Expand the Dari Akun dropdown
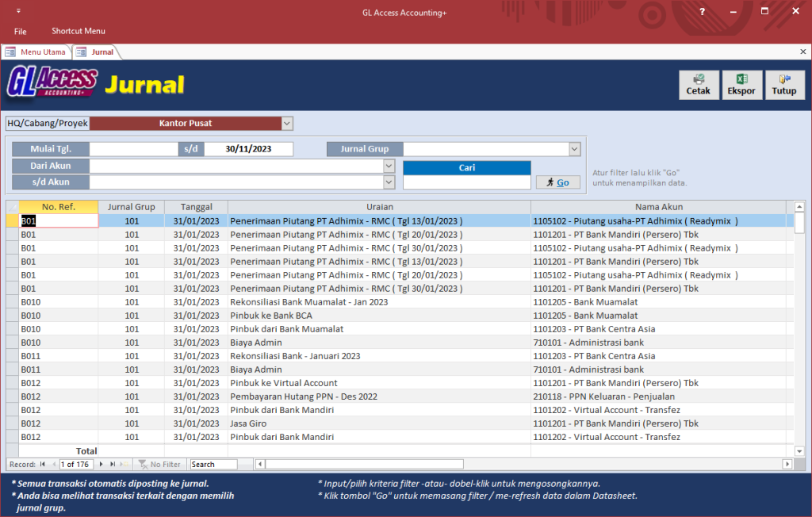The image size is (812, 517). tap(389, 166)
